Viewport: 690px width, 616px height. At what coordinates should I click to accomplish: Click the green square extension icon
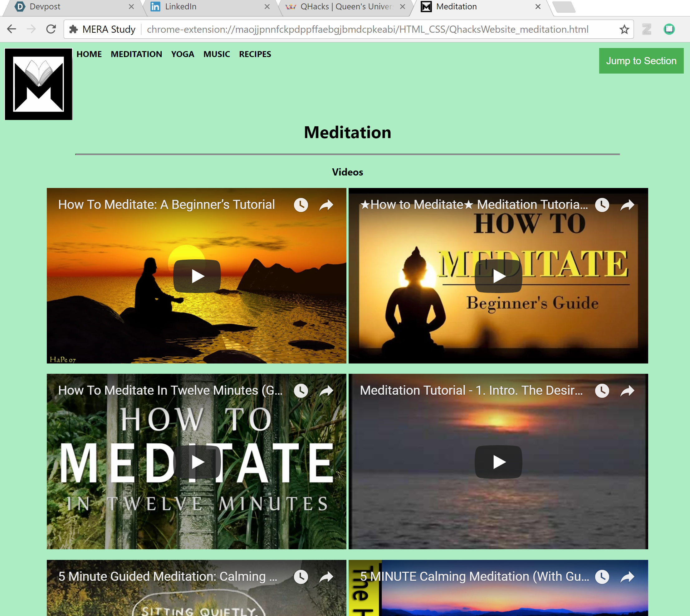click(x=669, y=29)
